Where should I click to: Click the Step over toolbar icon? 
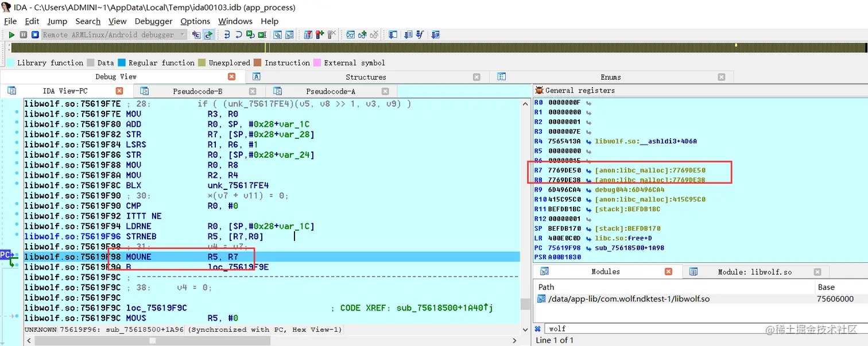point(239,34)
